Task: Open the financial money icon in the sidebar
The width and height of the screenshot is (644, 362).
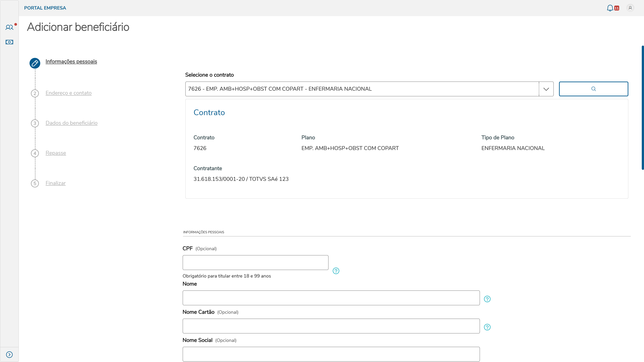Action: 9,42
